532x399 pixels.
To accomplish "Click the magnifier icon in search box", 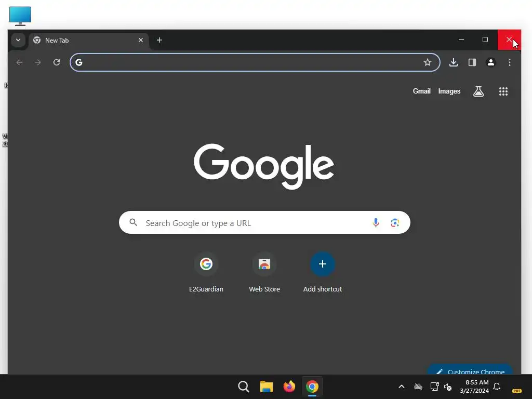I will [x=134, y=222].
